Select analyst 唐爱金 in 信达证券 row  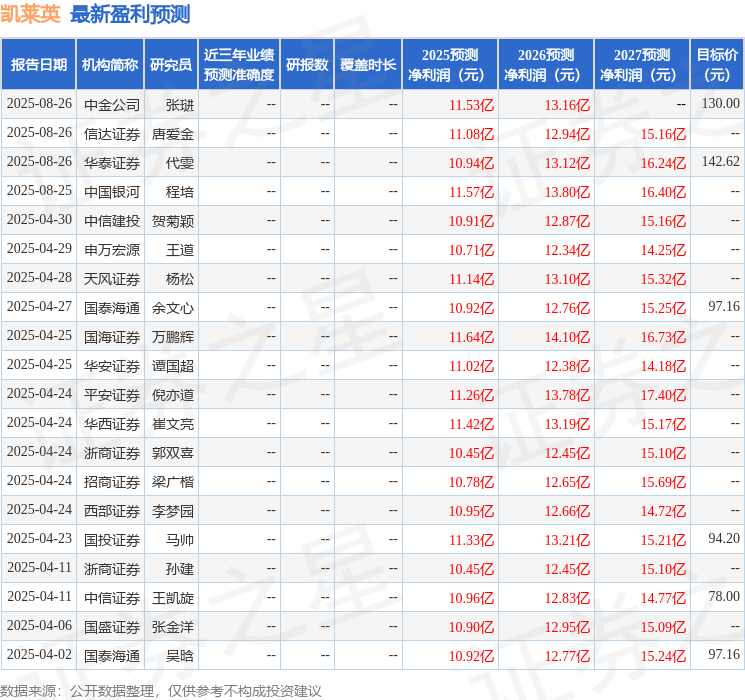coord(172,134)
